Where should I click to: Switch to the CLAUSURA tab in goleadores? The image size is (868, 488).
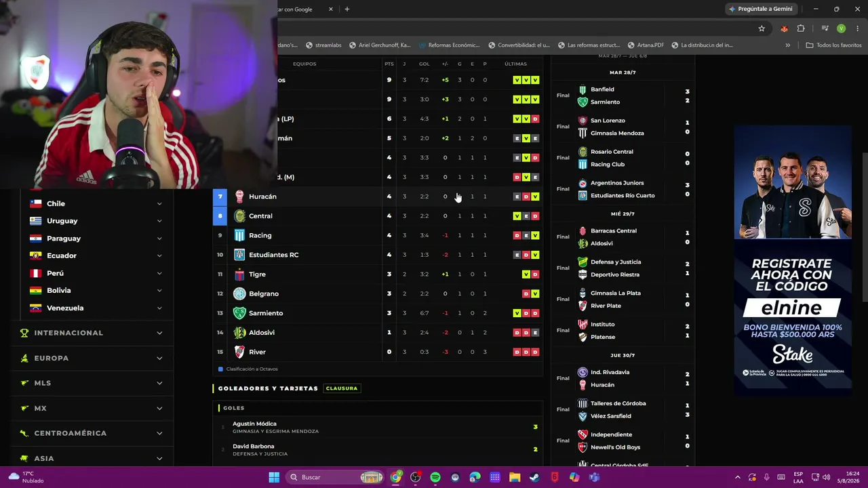point(342,388)
